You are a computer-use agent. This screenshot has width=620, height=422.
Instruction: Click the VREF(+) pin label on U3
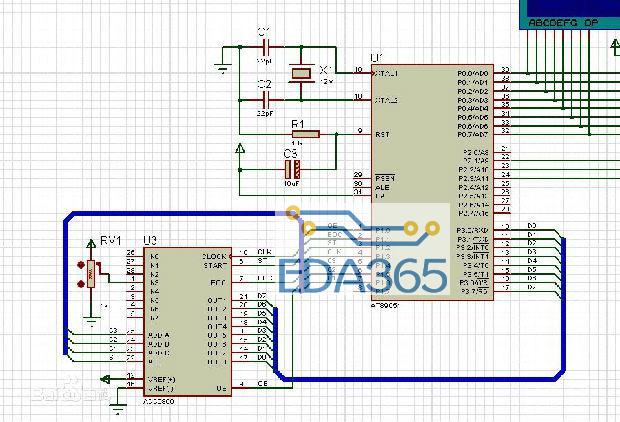coord(161,379)
